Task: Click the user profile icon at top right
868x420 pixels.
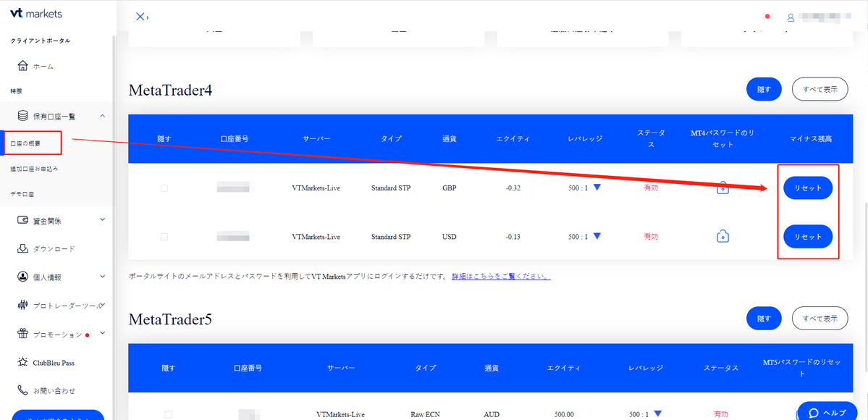Action: [791, 17]
